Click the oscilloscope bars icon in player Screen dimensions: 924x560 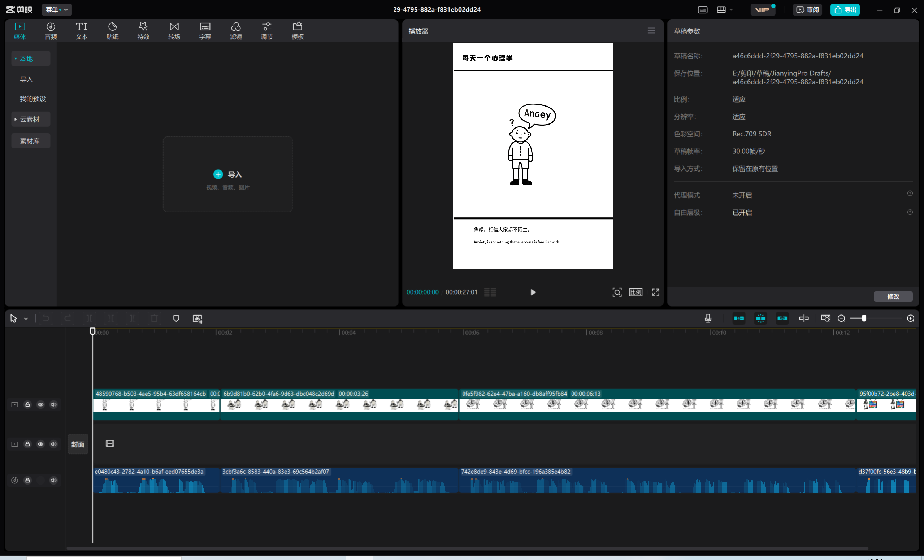click(490, 292)
